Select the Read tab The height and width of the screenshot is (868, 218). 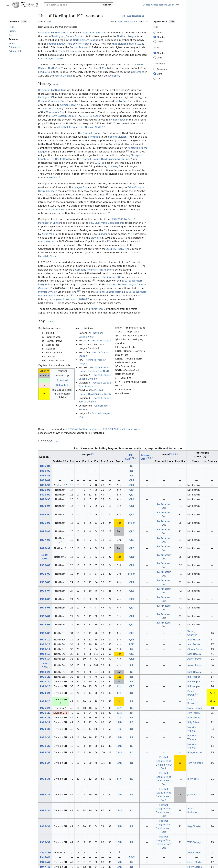pyautogui.click(x=113, y=22)
